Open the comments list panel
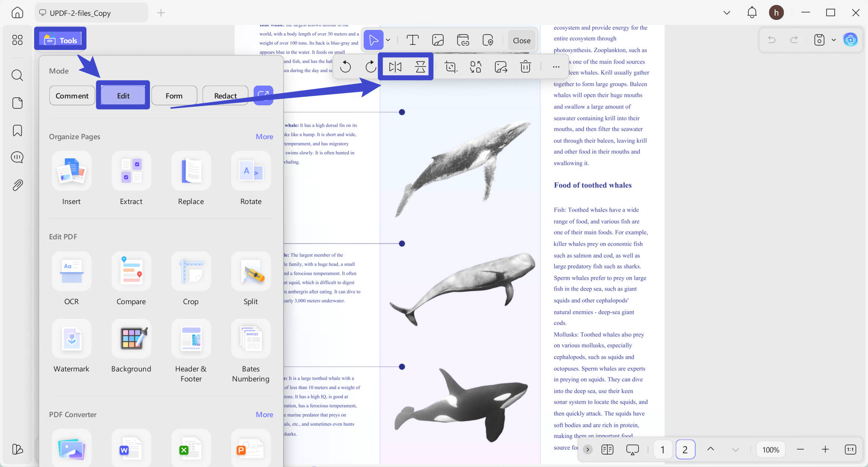 (17, 157)
